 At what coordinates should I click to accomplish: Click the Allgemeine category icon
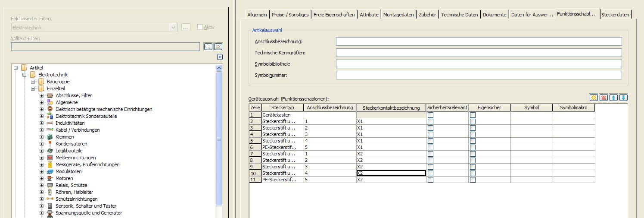50,102
